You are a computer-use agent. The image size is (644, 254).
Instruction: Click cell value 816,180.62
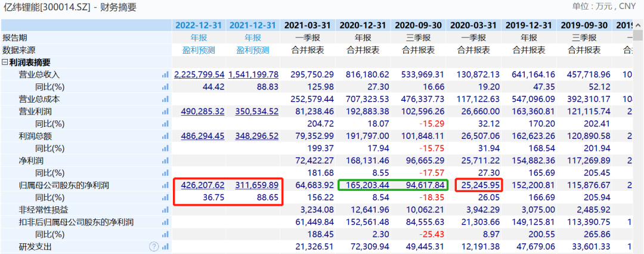point(367,75)
